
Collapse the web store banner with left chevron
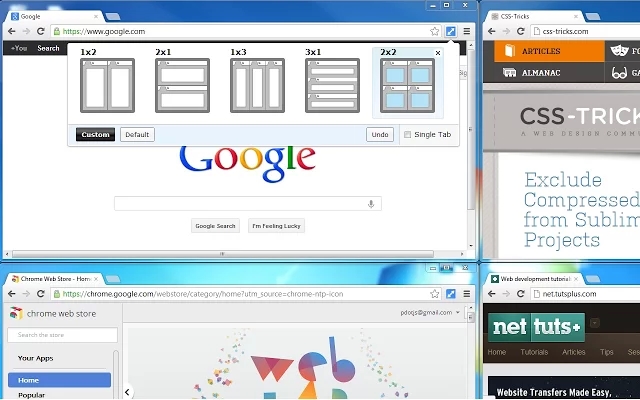click(x=127, y=392)
